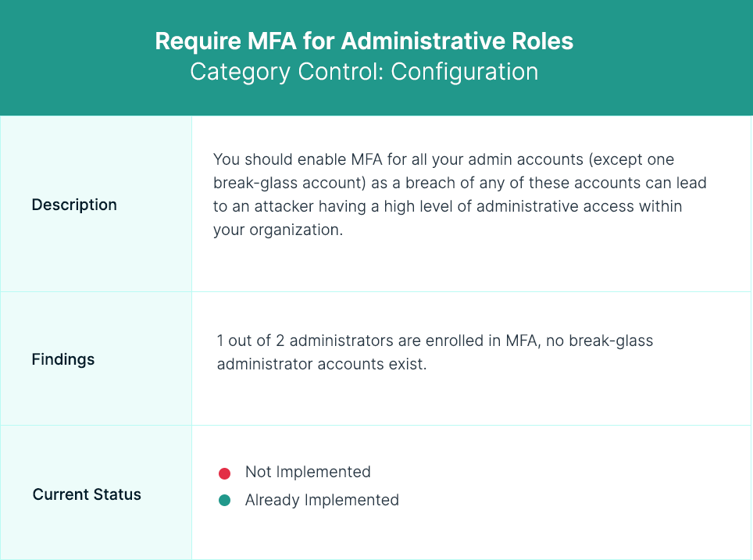The image size is (753, 560).
Task: Click the phrase 'break-glass account' in description
Action: click(290, 183)
